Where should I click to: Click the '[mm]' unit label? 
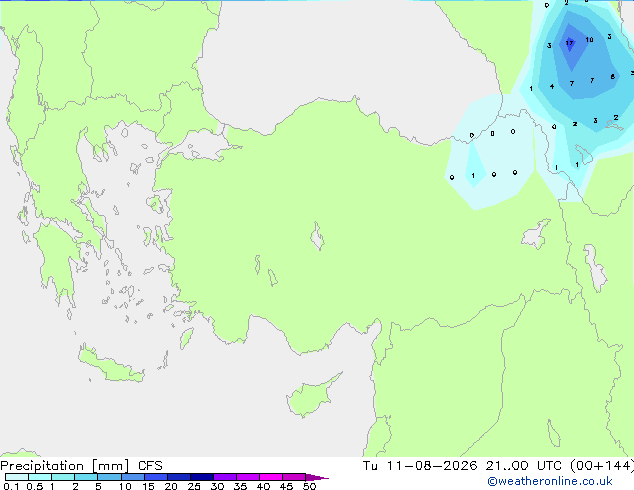[x=111, y=466]
